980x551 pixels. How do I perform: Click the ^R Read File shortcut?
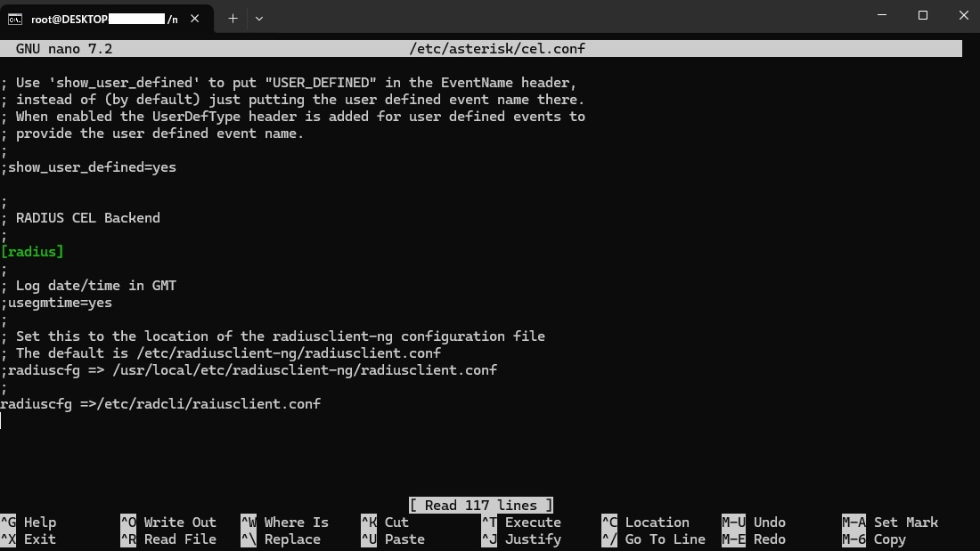168,539
